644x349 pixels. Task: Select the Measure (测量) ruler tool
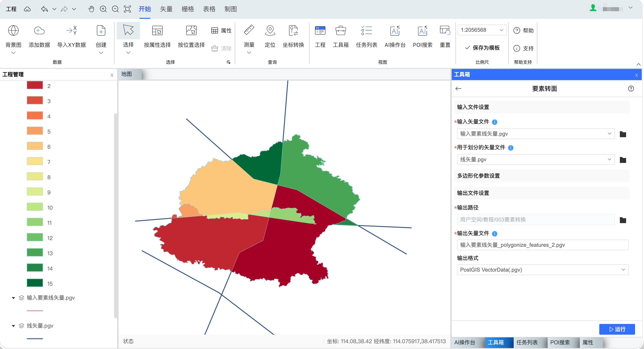[x=249, y=30]
